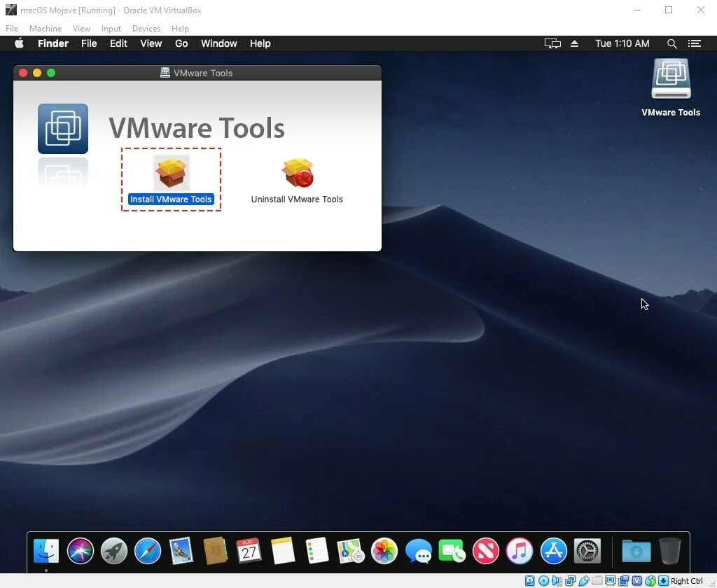717x588 pixels.
Task: Open the macOS File menu beside Finder
Action: (89, 43)
